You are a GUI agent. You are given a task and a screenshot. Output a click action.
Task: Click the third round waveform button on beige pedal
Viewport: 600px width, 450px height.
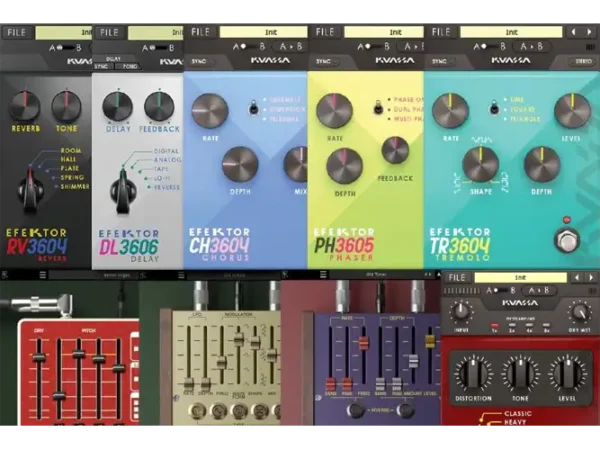(240, 411)
